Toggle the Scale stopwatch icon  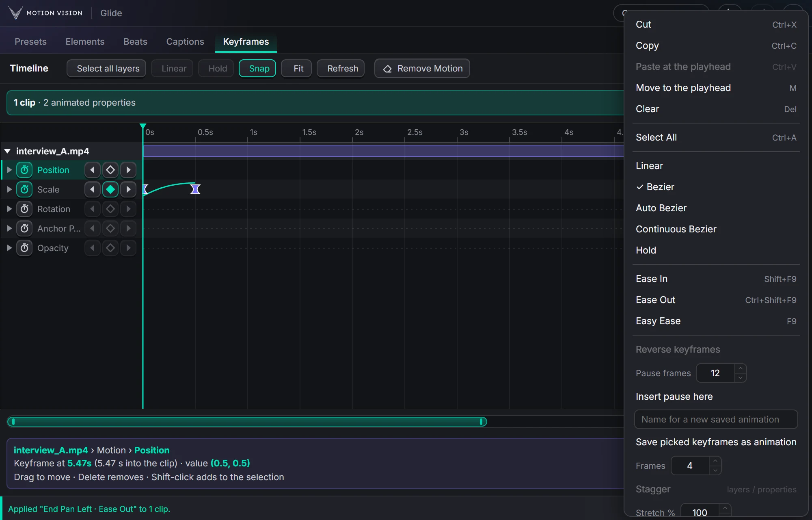tap(24, 189)
